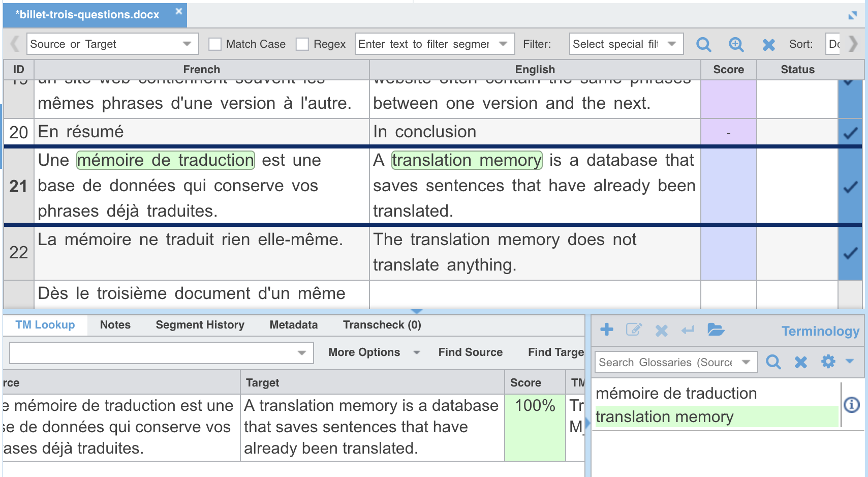This screenshot has height=477, width=868.
Task: Add a new term with the plus icon
Action: click(x=607, y=330)
